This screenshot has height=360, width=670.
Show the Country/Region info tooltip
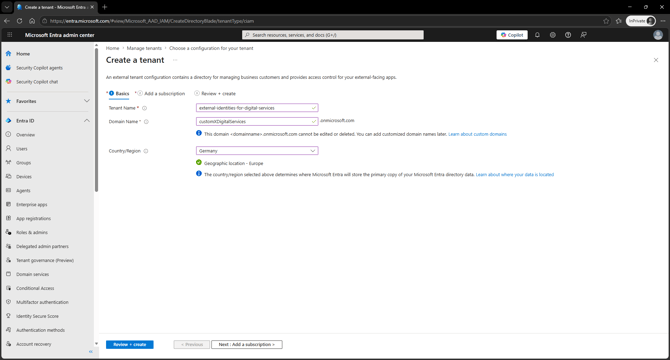[x=146, y=151]
